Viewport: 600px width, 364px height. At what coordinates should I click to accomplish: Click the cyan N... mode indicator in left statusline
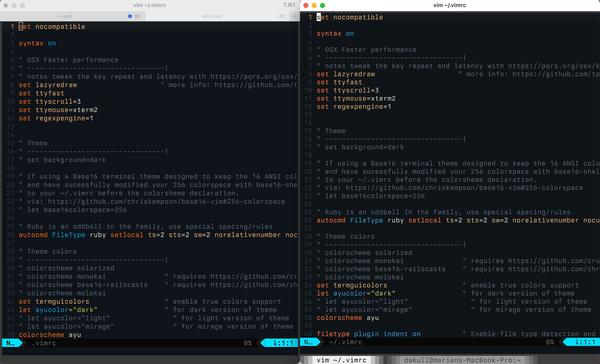point(11,343)
